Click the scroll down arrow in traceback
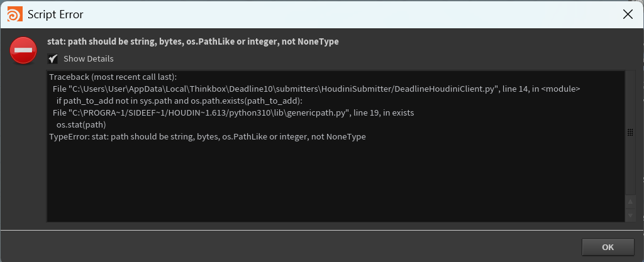The image size is (644, 262). coord(630,215)
